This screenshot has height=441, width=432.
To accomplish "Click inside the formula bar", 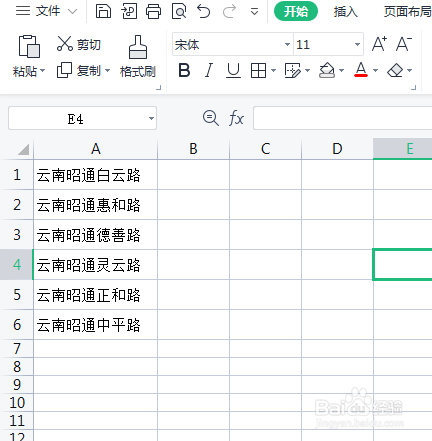I will tap(343, 118).
